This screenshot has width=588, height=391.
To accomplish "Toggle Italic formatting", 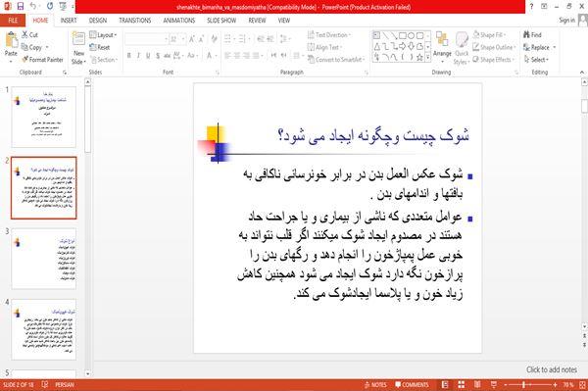I will (138, 56).
